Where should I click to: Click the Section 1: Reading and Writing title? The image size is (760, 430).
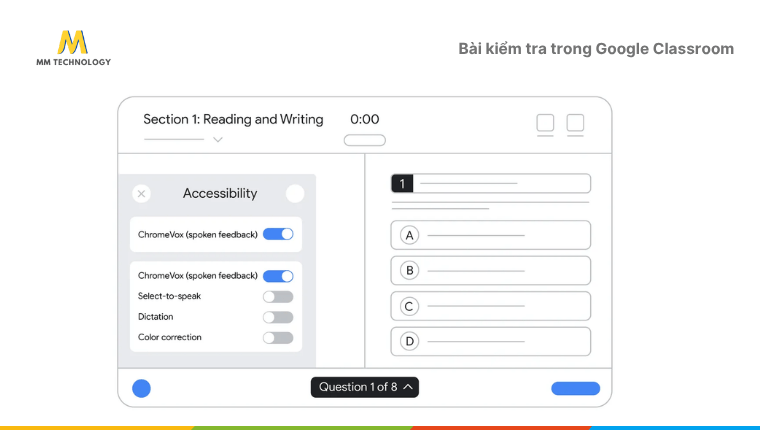point(233,119)
